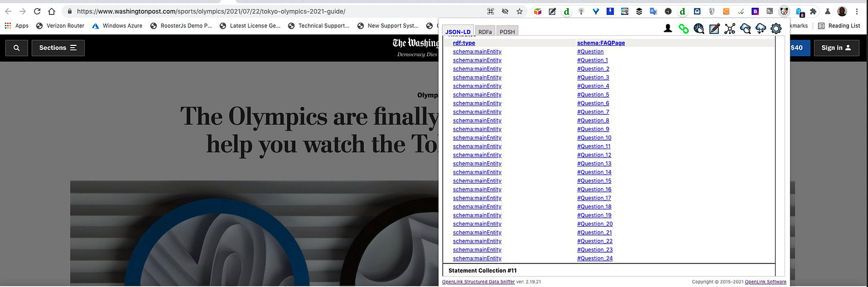The height and width of the screenshot is (287, 868).
Task: Click schema:mainEntity in the #Question_8 row
Action: pos(477,121)
